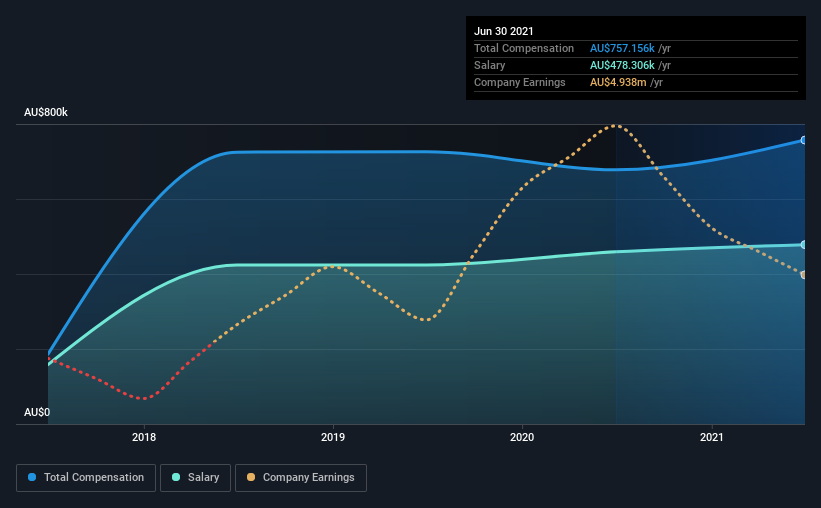This screenshot has width=821, height=508.
Task: Toggle the Company Earnings legend button
Action: (301, 478)
